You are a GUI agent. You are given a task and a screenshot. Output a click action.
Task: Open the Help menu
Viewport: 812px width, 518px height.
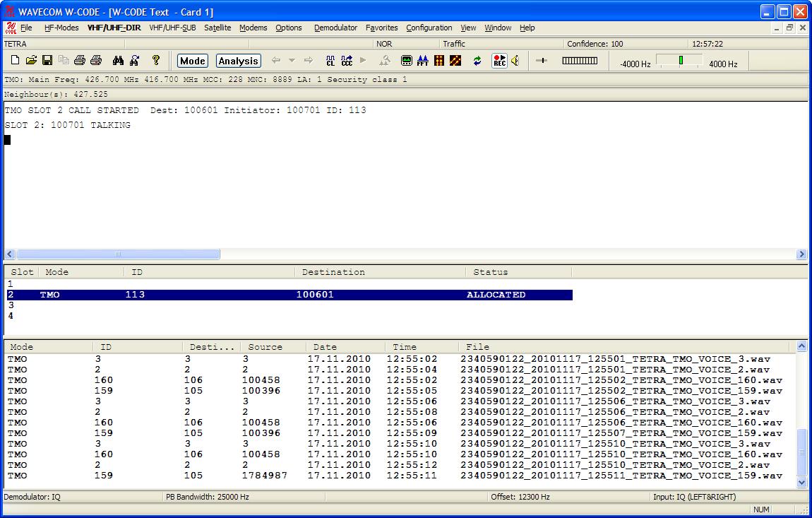(x=527, y=28)
